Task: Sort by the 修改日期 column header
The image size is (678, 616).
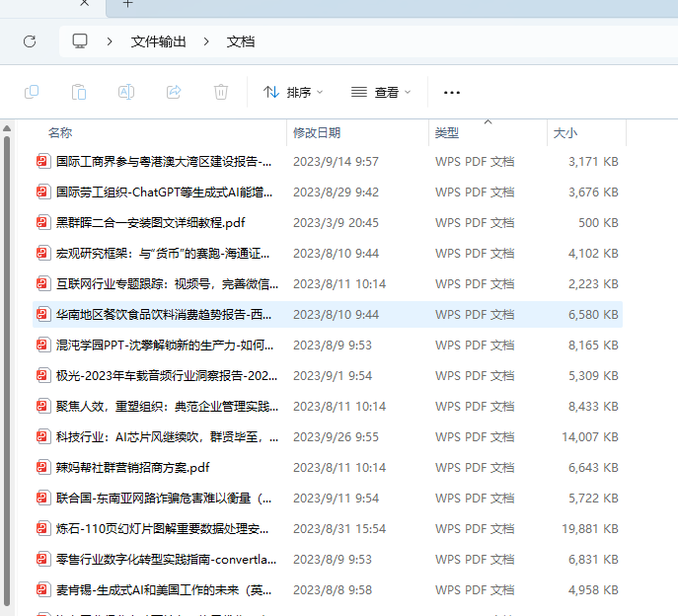Action: coord(317,132)
